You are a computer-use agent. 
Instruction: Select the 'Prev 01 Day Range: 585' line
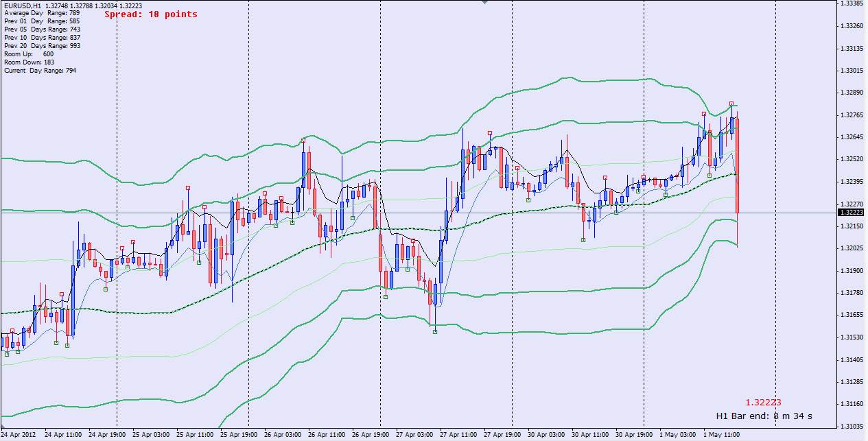pos(42,21)
